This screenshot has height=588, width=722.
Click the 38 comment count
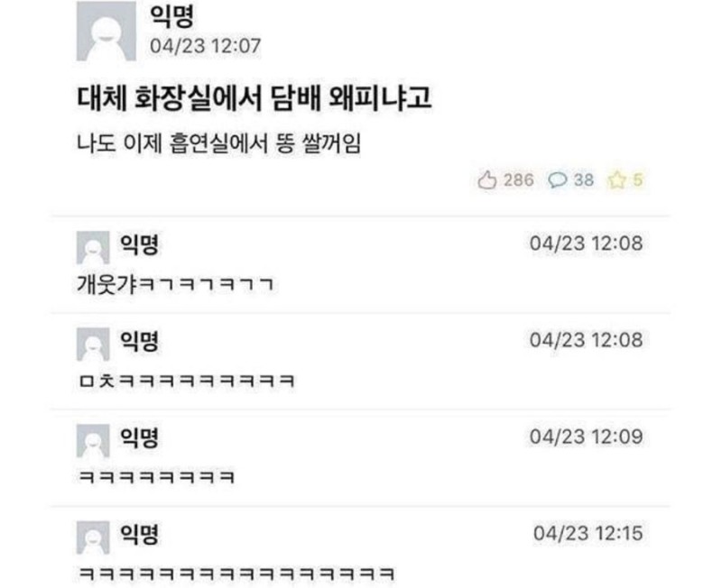583,179
